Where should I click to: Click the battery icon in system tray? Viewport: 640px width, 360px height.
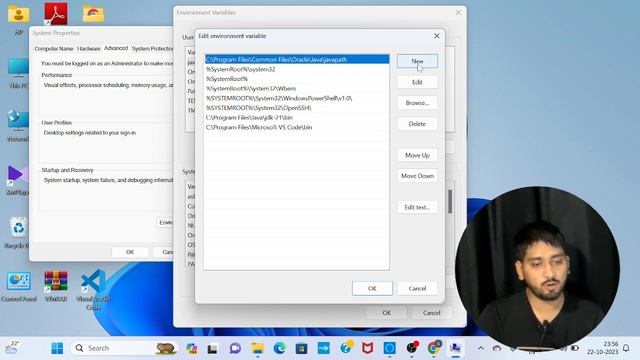point(575,348)
